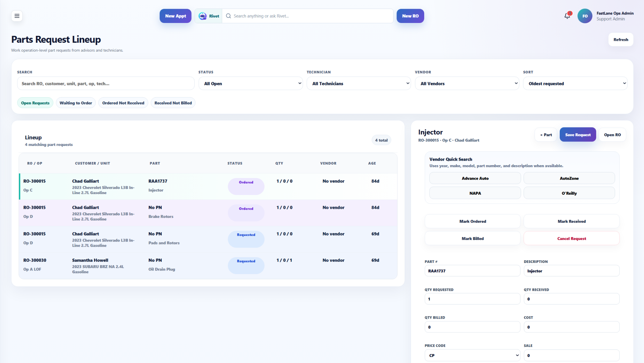Click the New RO button
The height and width of the screenshot is (363, 644).
pos(410,16)
